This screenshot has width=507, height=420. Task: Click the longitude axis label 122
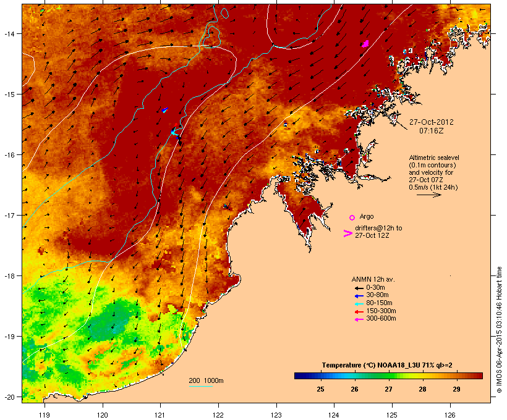click(x=218, y=415)
